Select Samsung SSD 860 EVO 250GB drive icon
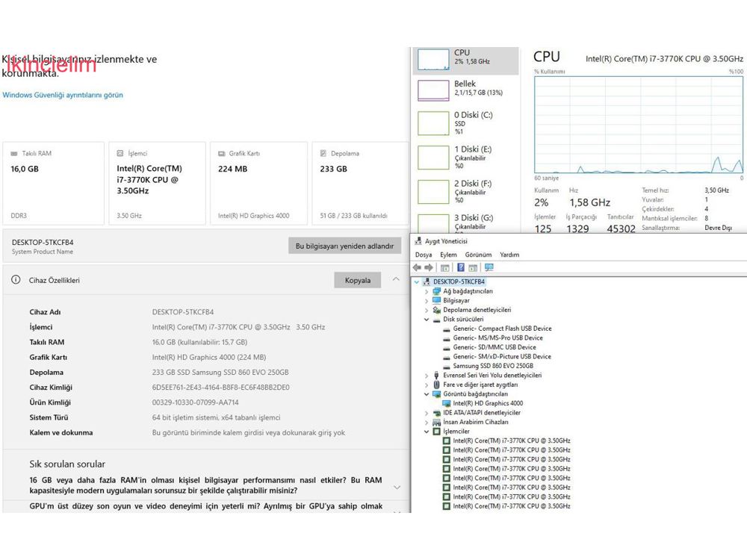 [x=447, y=366]
